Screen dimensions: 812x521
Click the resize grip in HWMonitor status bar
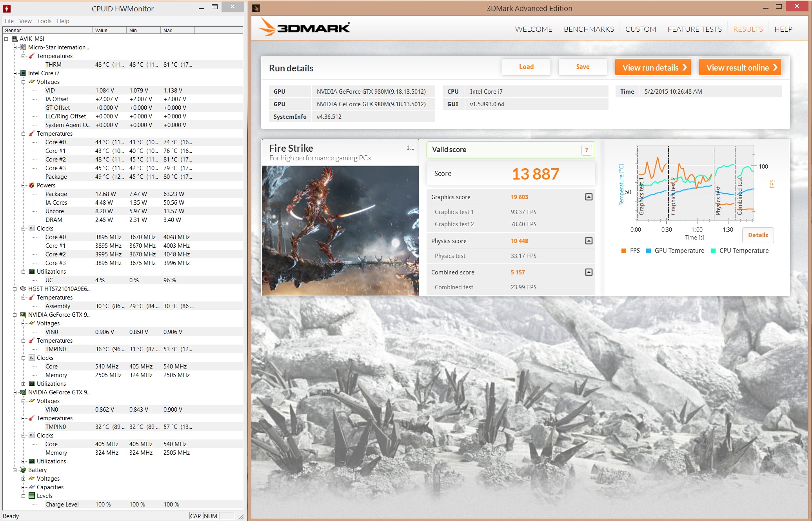click(240, 516)
